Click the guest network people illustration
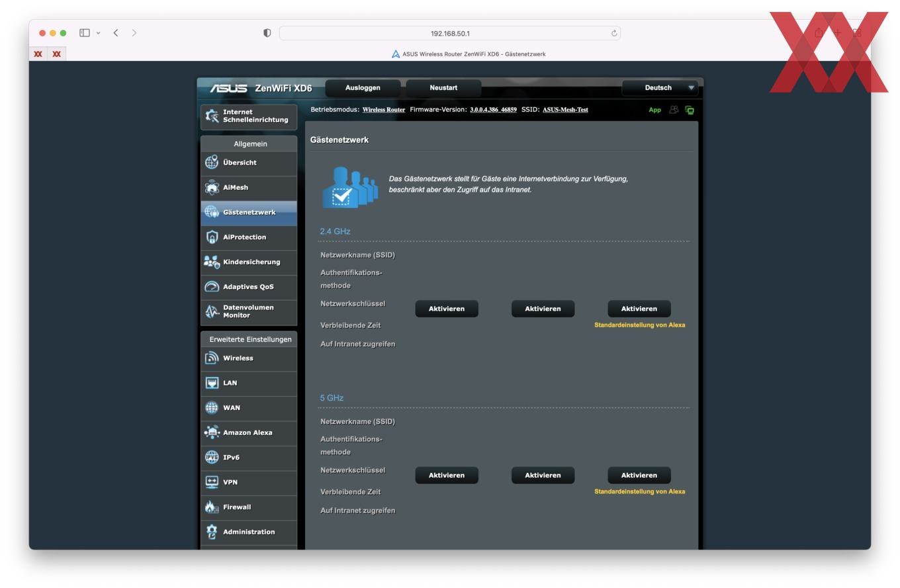900x588 pixels. (x=350, y=187)
